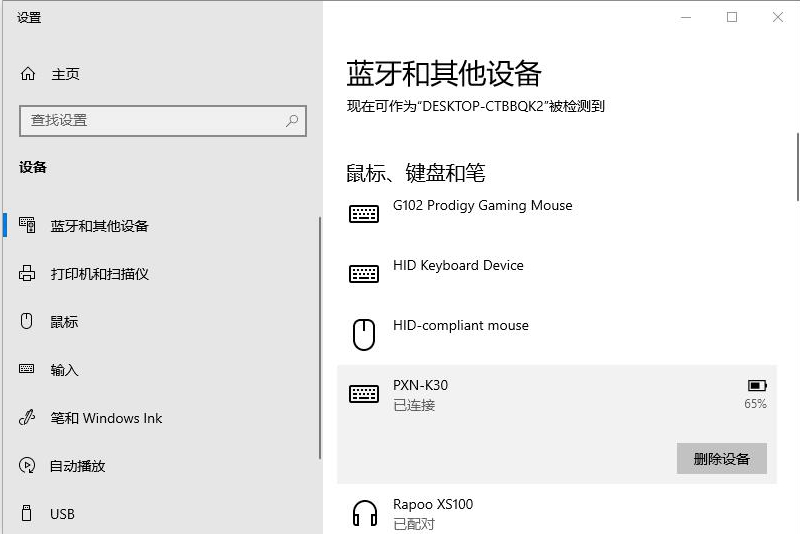Click the Home house icon
The height and width of the screenshot is (534, 800).
28,74
